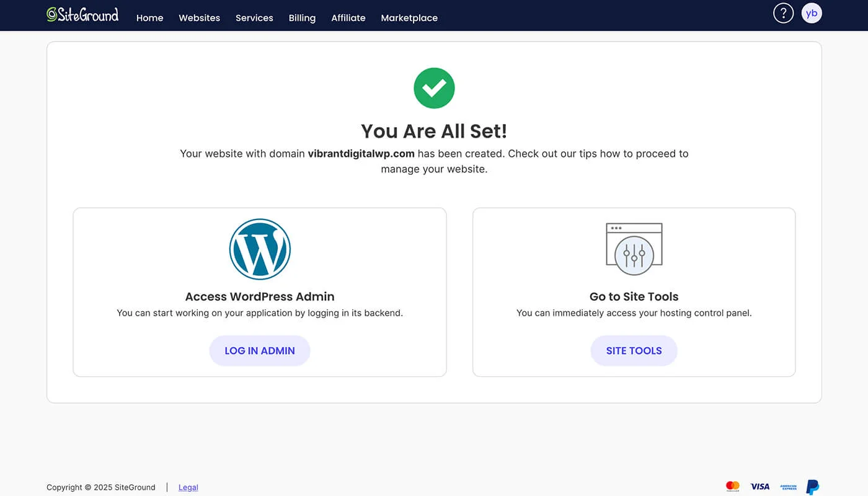Screen dimensions: 868x496
Task: Open the Billing menu item
Action: [302, 18]
